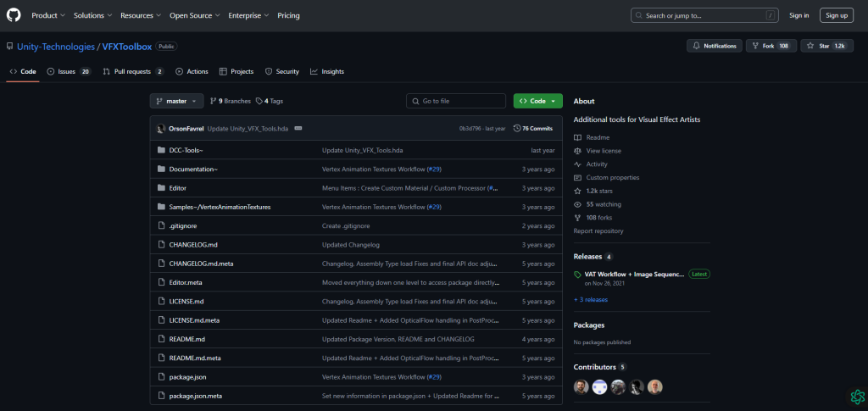
Task: Switch to the Projects tab
Action: (x=236, y=71)
